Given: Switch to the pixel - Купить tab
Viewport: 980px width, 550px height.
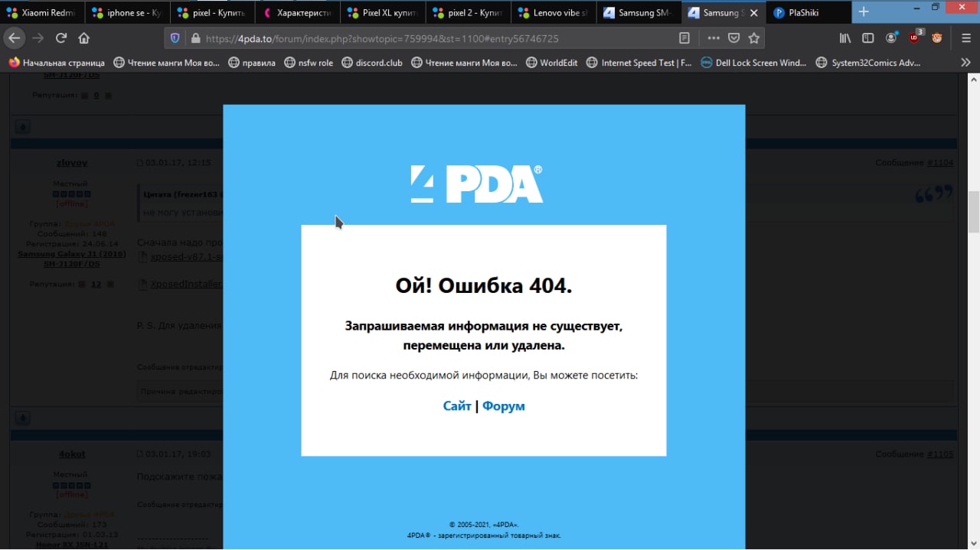Looking at the screenshot, I should [212, 12].
